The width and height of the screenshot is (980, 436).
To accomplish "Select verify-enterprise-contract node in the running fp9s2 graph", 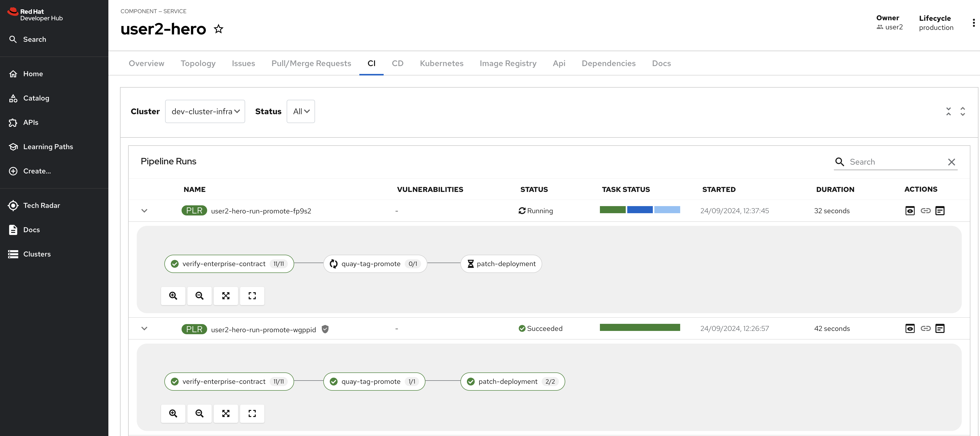I will (x=229, y=264).
